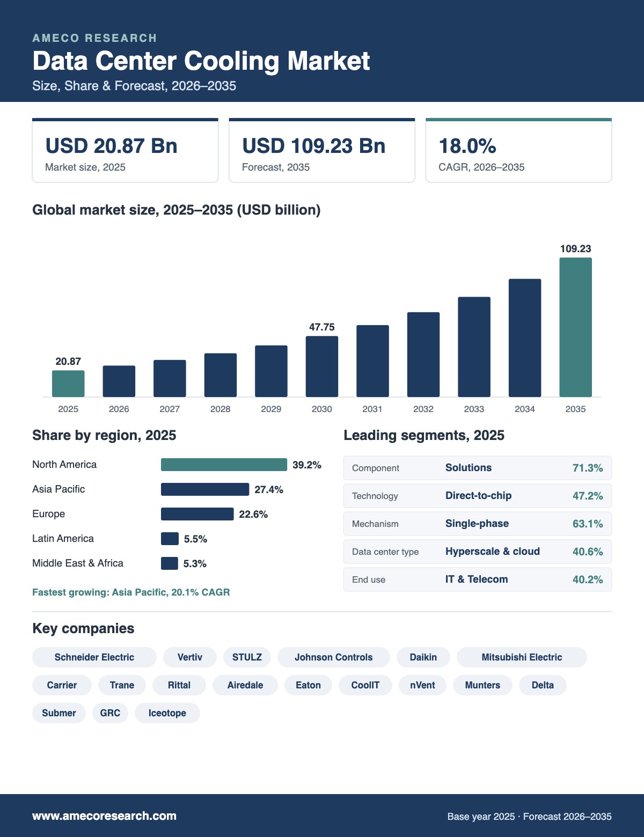Click the North America region bar
Viewport: 644px width, 837px height.
click(x=224, y=465)
